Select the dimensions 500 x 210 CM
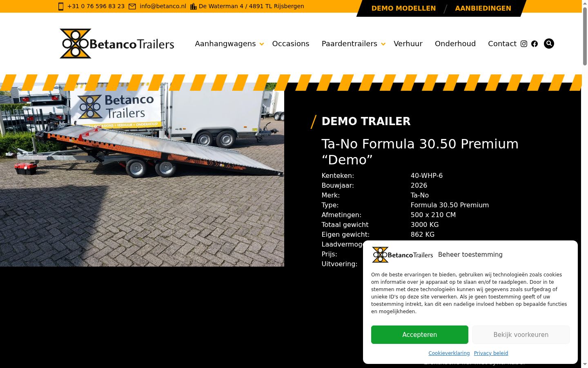 (x=433, y=215)
